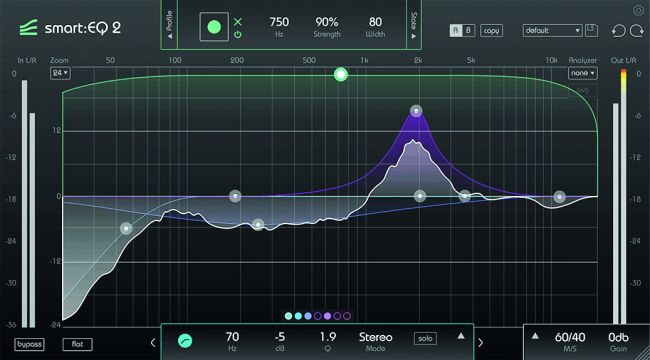This screenshot has width=650, height=360.
Task: Select the fifth filled purple band dot
Action: tap(327, 316)
